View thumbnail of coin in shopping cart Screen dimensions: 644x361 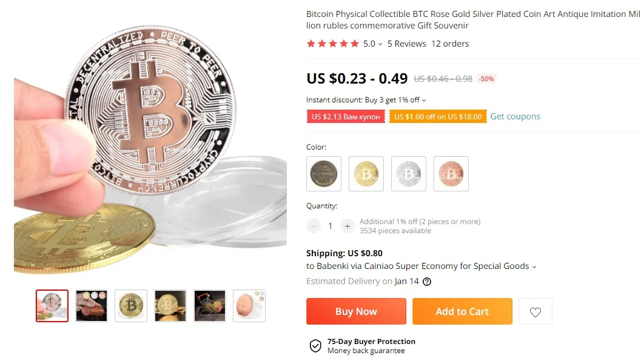[x=210, y=306]
